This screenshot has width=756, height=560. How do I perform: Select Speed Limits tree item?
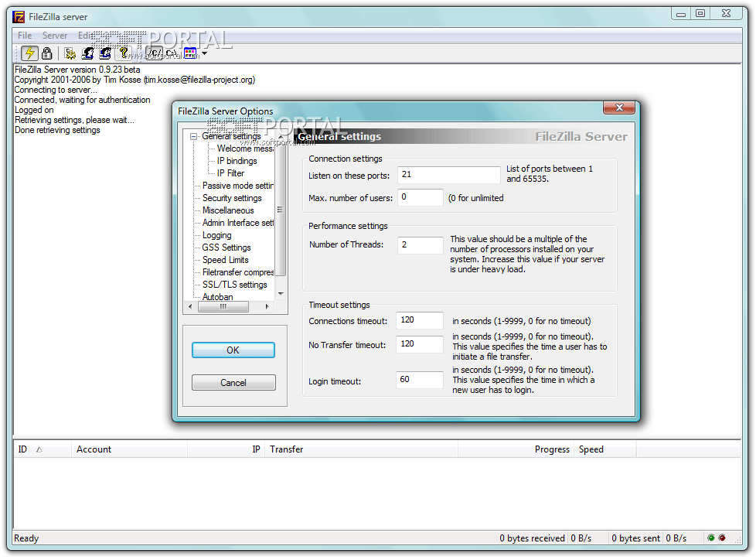pyautogui.click(x=225, y=260)
